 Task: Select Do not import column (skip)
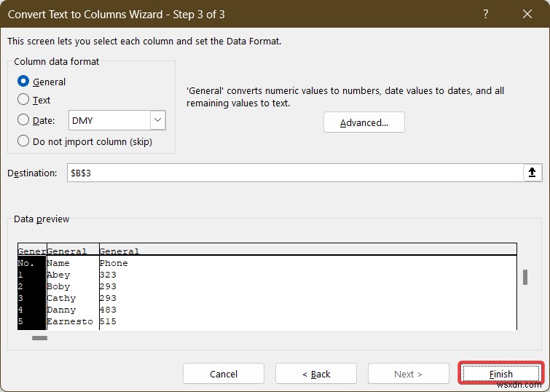click(23, 141)
